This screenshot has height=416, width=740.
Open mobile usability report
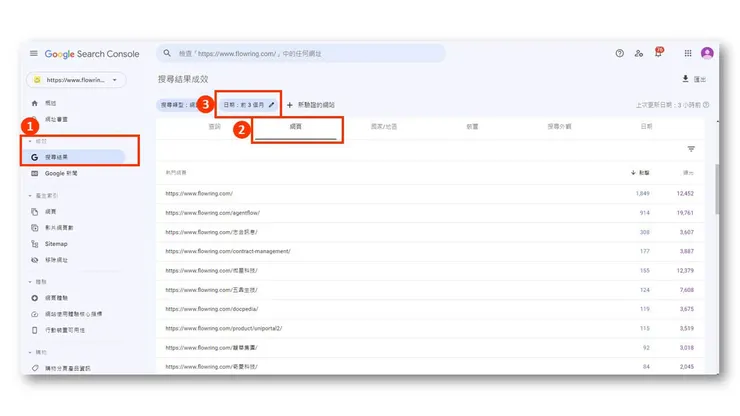[58, 330]
